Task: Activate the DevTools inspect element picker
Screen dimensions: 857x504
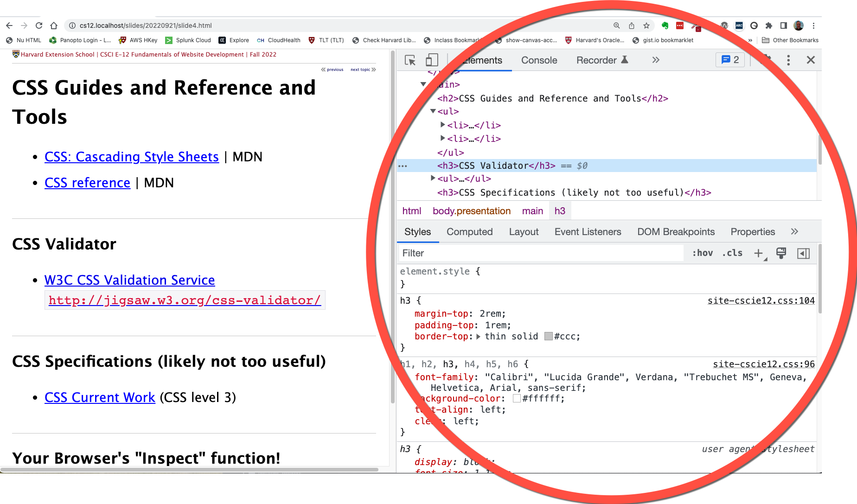Action: (410, 60)
